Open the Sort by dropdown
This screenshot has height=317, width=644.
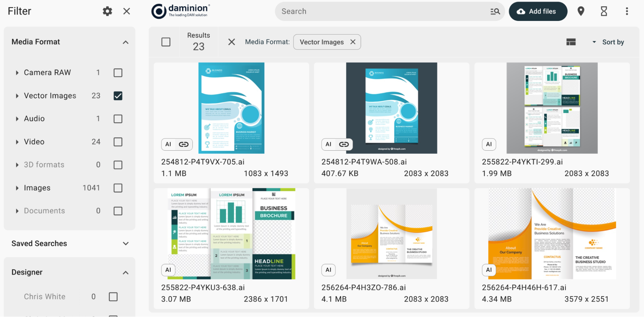(609, 42)
